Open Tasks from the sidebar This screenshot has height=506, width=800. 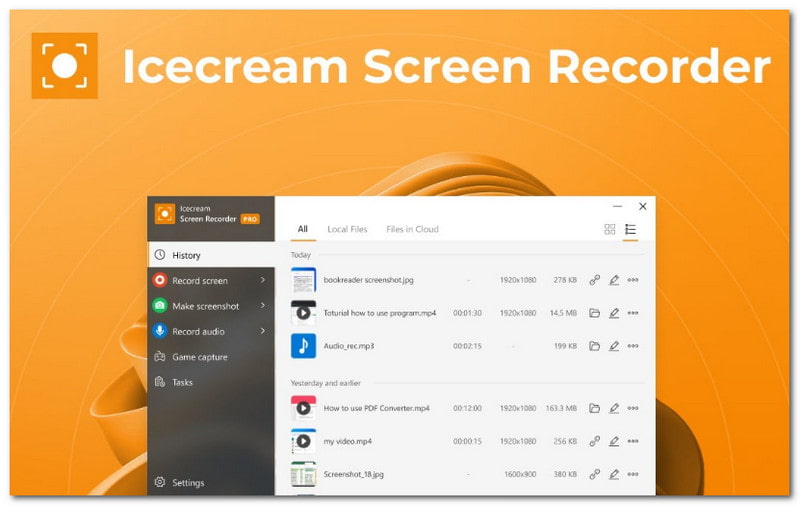[211, 382]
